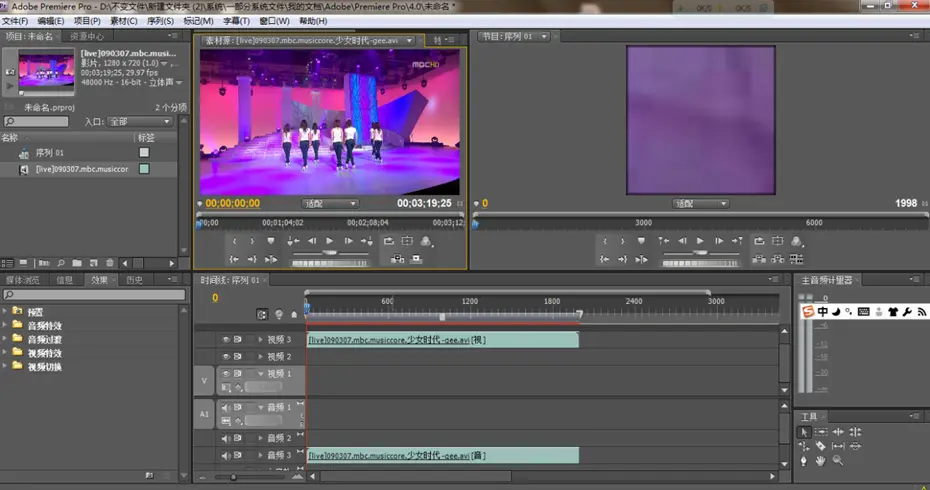The height and width of the screenshot is (490, 930).
Task: Switch to the 历史 tab
Action: pos(135,280)
